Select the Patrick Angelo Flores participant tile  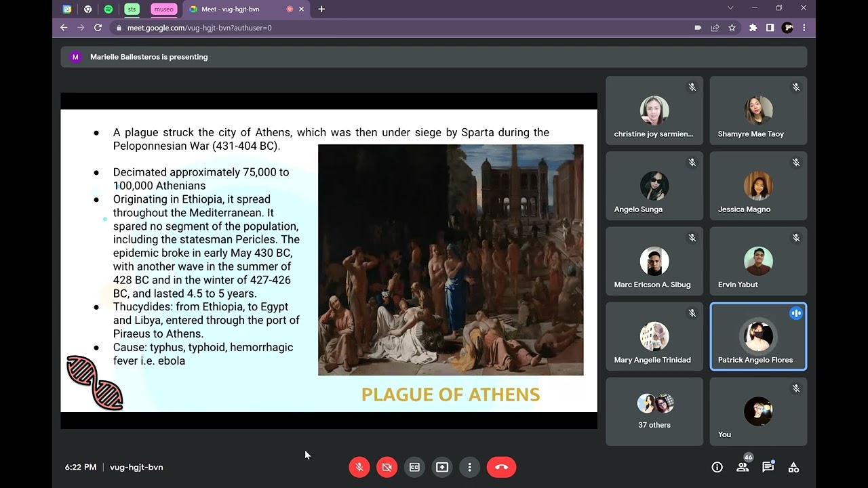(x=758, y=336)
